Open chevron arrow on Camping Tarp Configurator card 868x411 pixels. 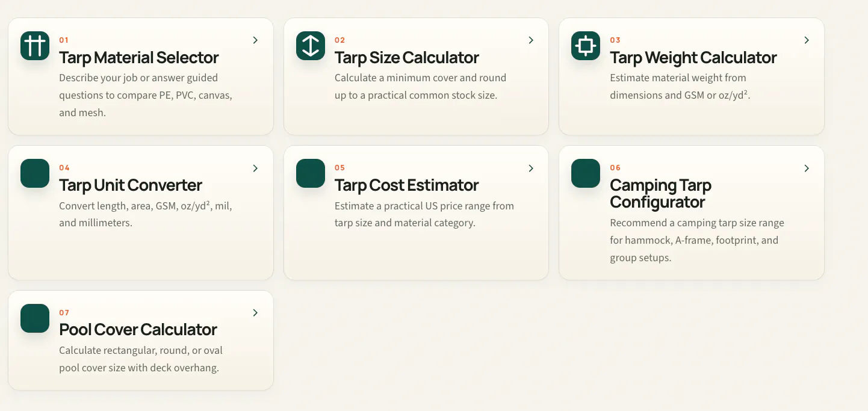[x=807, y=168]
